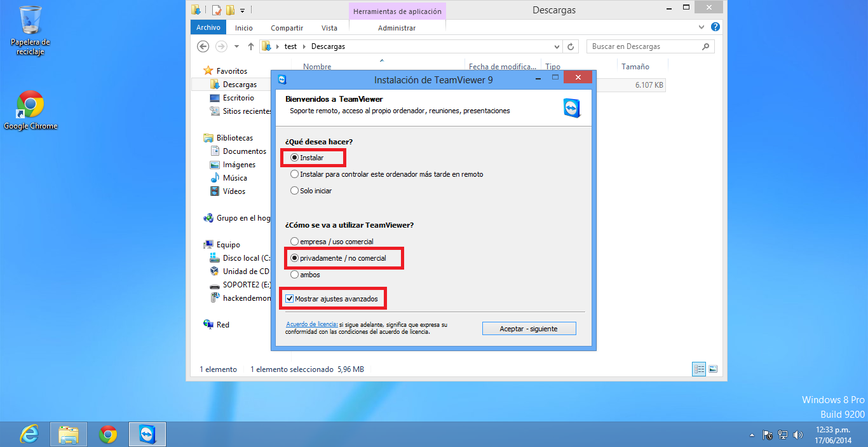Open the Acuerdo de licencia link
This screenshot has height=447, width=868.
tap(311, 324)
